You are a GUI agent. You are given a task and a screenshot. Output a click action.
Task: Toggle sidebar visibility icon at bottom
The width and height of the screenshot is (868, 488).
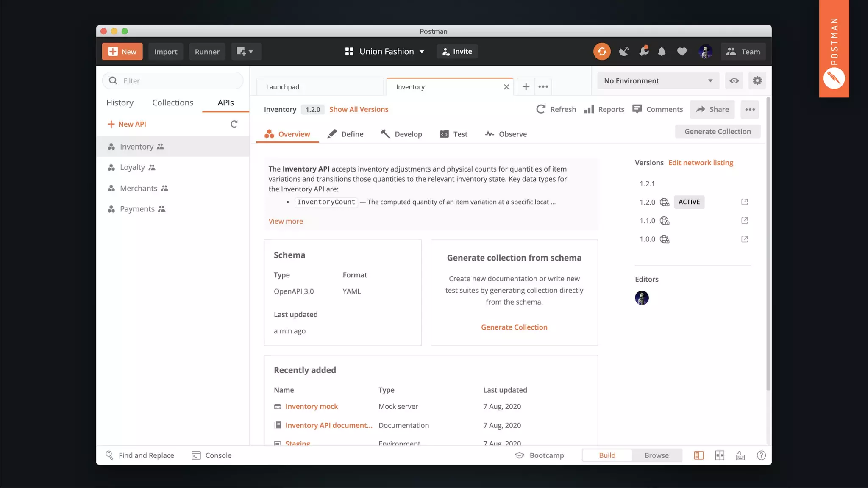pyautogui.click(x=698, y=455)
